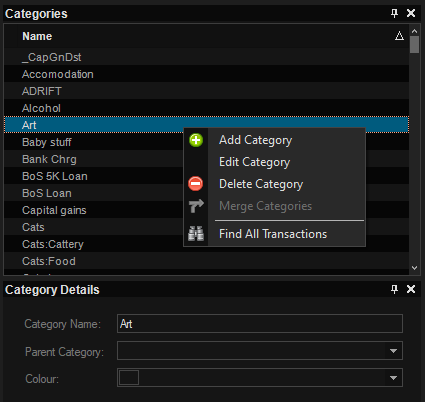Open the Colour dropdown arrow
This screenshot has height=402, width=425.
pyautogui.click(x=393, y=378)
